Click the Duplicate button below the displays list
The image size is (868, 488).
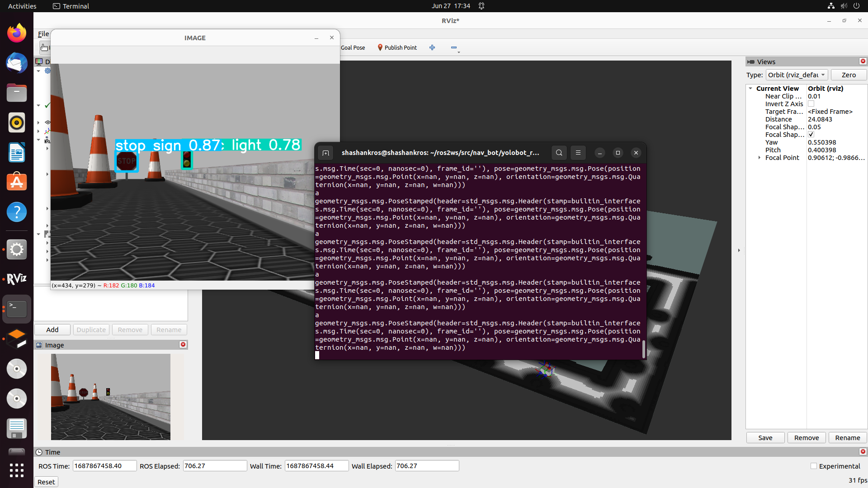pos(91,329)
